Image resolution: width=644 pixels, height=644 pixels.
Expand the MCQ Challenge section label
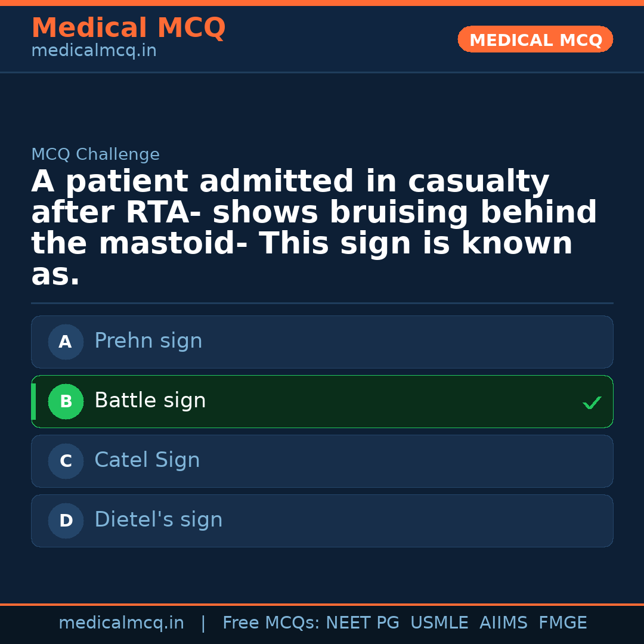[95, 154]
